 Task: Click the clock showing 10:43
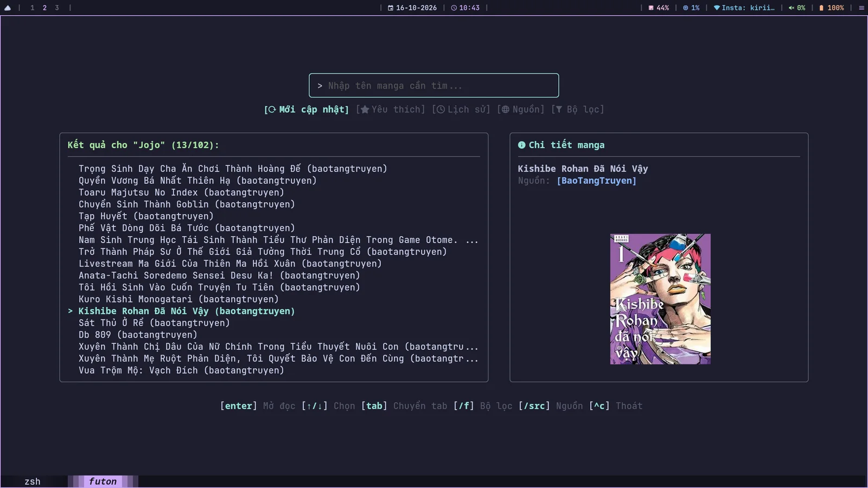pyautogui.click(x=465, y=8)
